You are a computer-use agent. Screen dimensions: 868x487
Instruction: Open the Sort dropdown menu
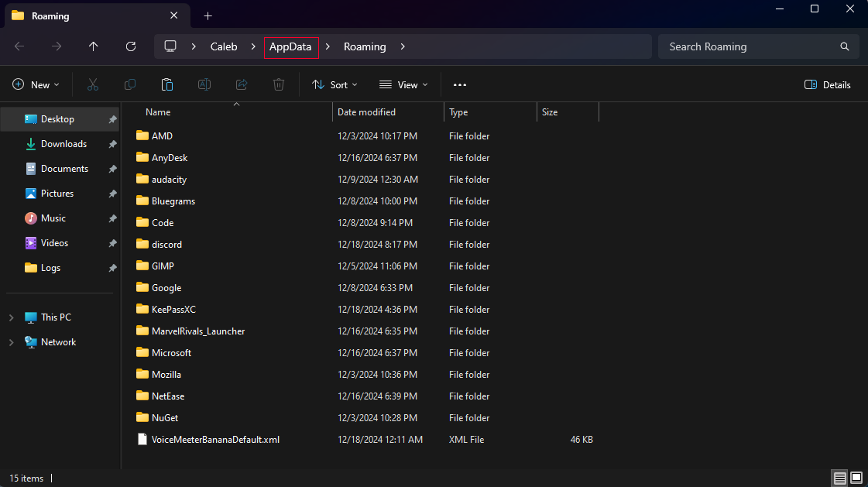335,84
